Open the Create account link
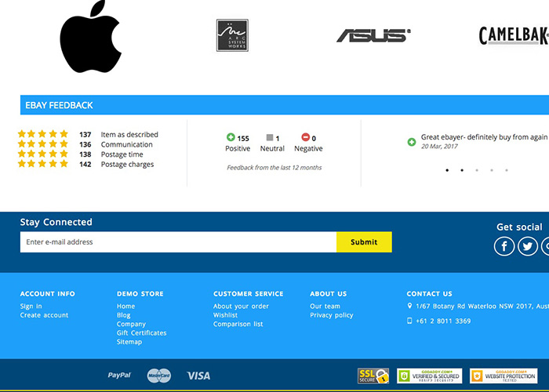549x392 pixels. (x=44, y=315)
